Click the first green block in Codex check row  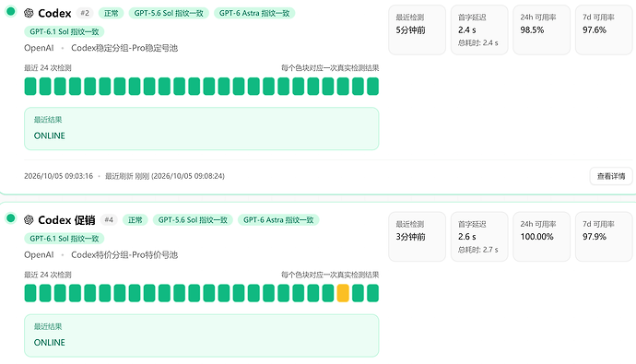point(30,87)
